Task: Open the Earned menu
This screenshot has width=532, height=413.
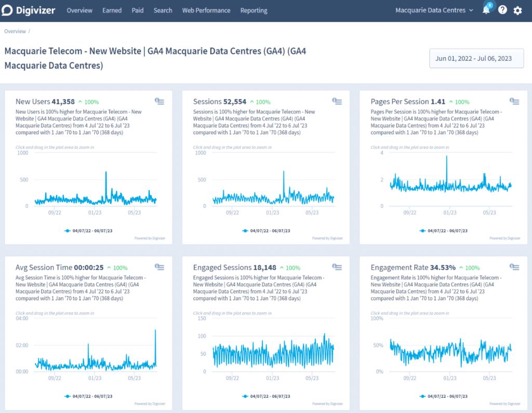Action: pos(112,10)
